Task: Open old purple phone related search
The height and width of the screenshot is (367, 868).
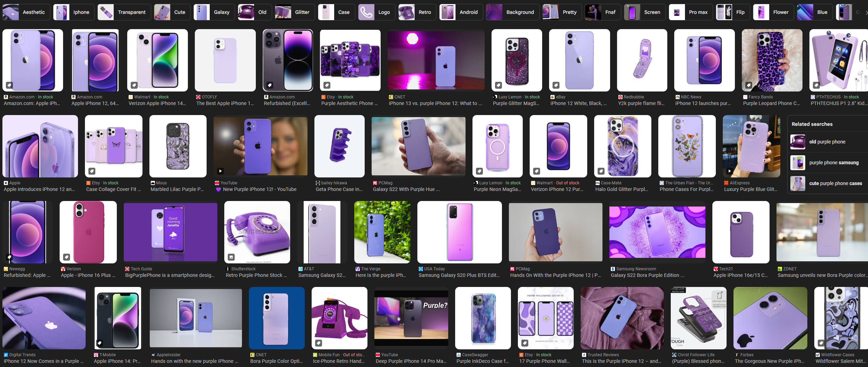Action: 827,142
